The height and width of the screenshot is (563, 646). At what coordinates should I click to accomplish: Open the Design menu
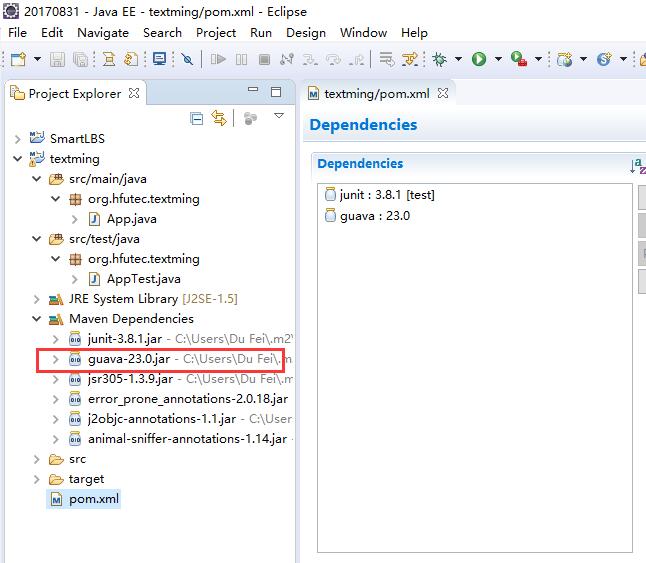pos(306,33)
